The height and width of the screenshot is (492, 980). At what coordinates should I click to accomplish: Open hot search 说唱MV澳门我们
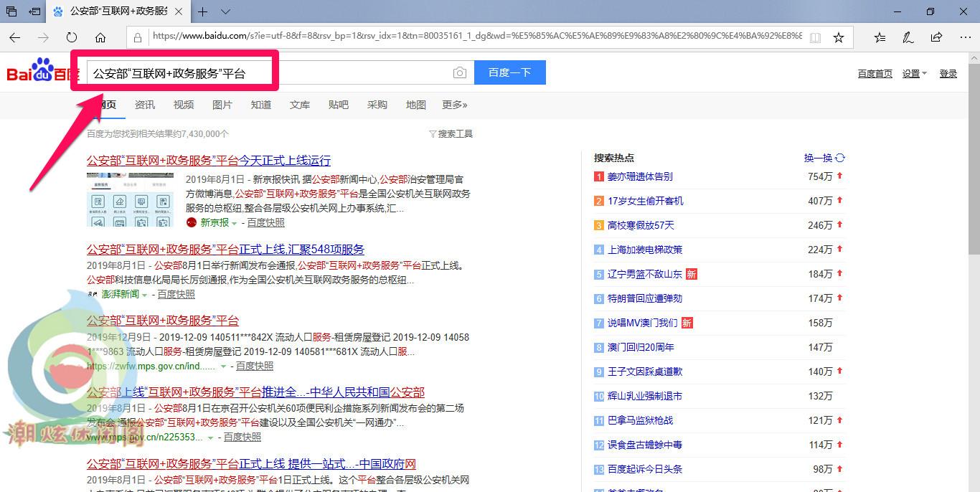[x=643, y=323]
